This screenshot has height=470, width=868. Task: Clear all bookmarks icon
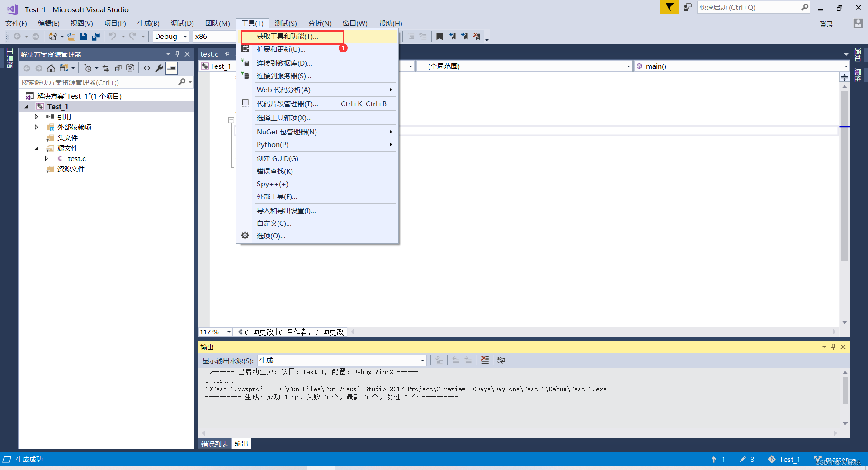(476, 36)
